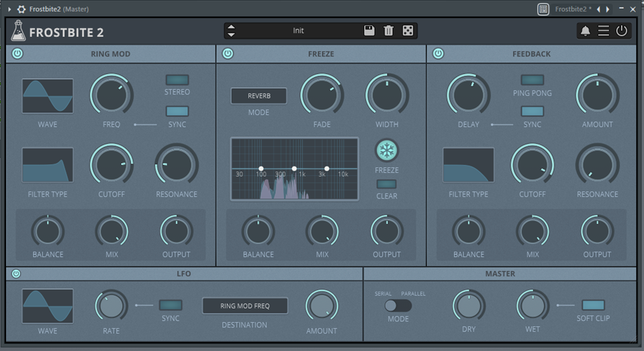Toggle Ring Mod section power
The width and height of the screenshot is (644, 351).
[x=17, y=54]
